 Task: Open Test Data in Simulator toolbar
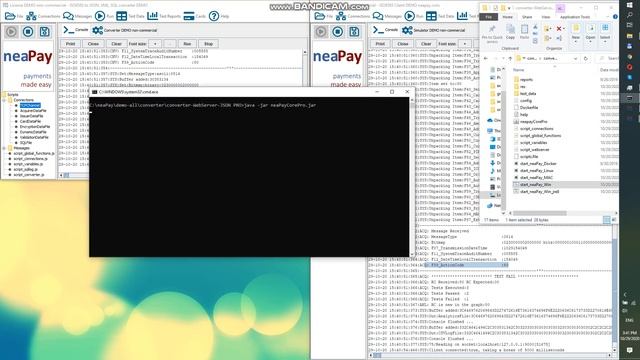click(x=440, y=16)
